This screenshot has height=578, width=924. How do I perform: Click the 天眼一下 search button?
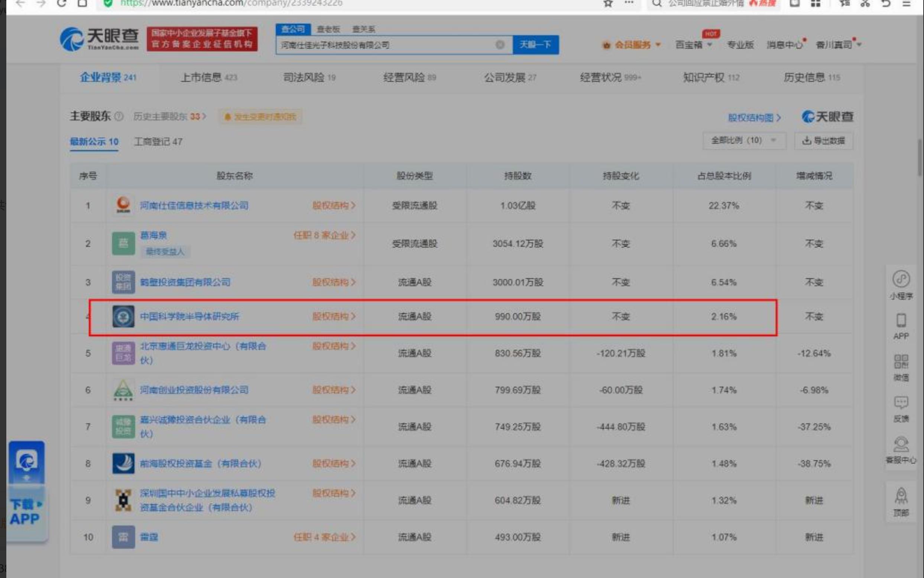pyautogui.click(x=535, y=45)
